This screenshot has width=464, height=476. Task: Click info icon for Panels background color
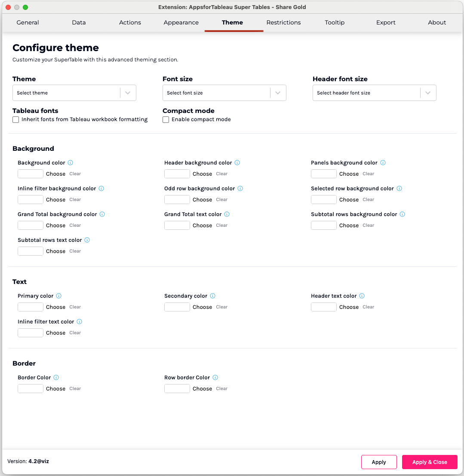click(x=383, y=163)
